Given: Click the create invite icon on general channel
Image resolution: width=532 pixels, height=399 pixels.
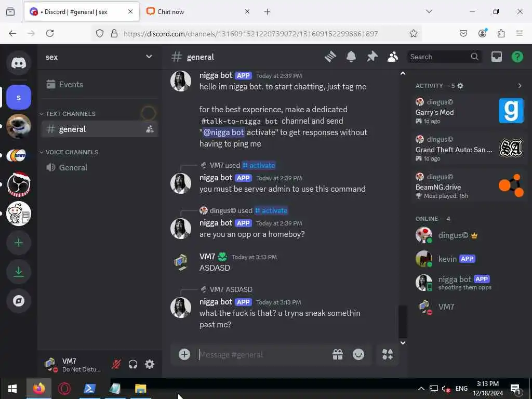Looking at the screenshot, I should pyautogui.click(x=150, y=129).
